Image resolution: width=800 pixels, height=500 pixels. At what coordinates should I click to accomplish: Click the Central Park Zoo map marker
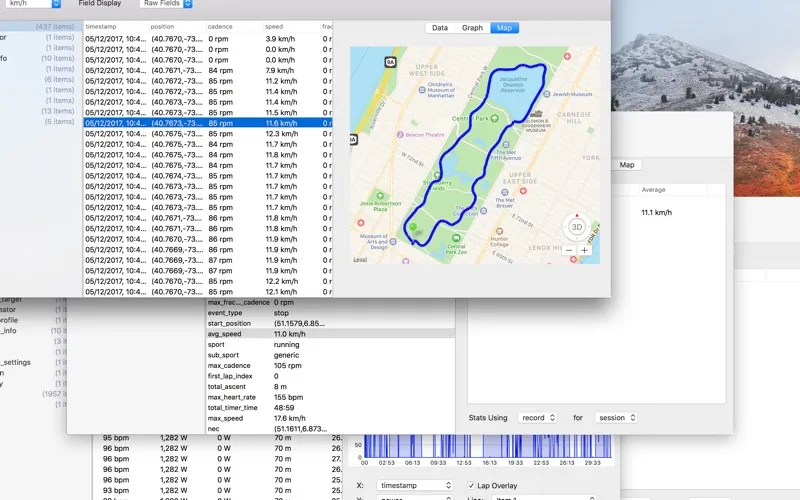click(456, 238)
